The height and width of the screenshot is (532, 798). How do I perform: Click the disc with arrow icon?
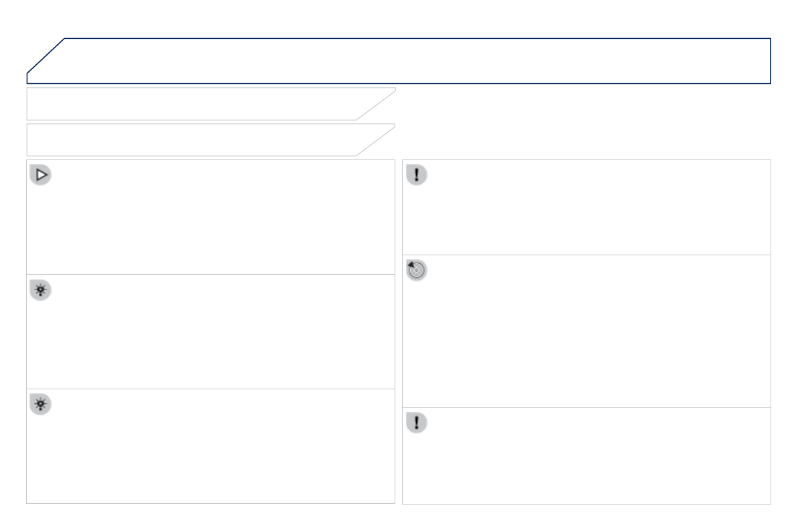coord(417,271)
